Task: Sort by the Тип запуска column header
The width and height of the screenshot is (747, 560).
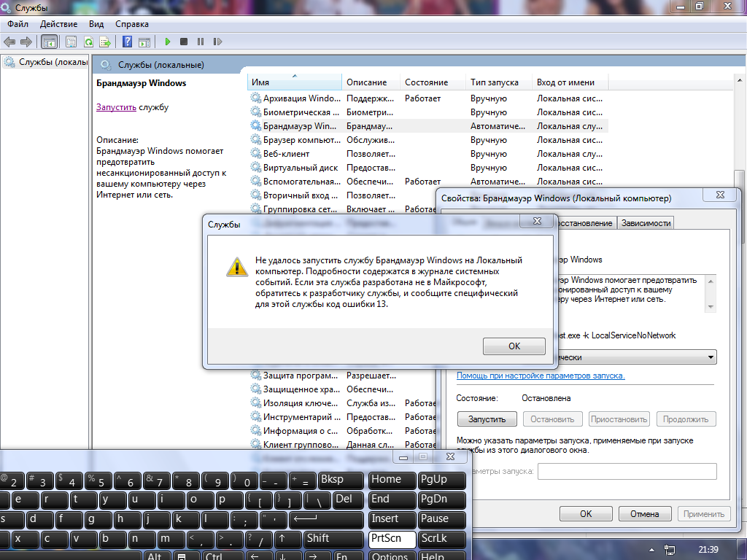Action: 499,82
